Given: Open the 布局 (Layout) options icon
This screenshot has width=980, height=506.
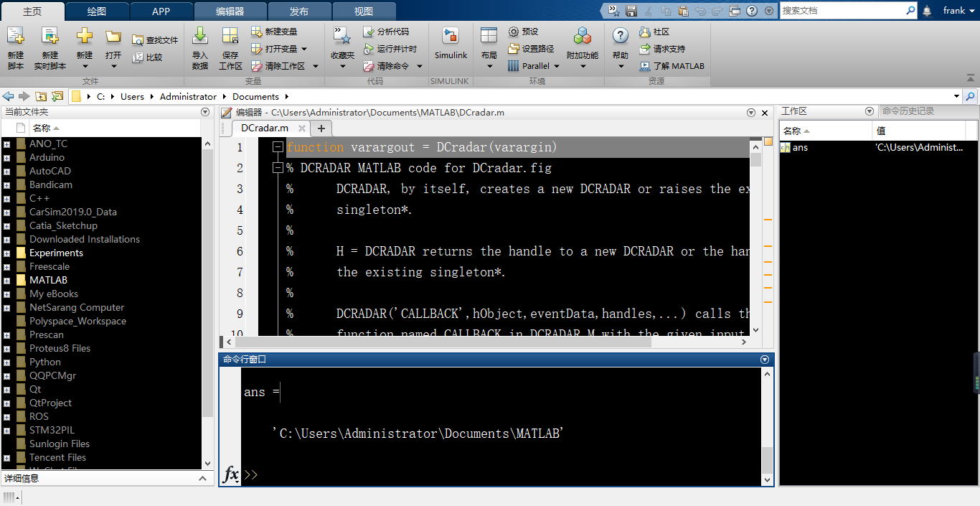Looking at the screenshot, I should tap(489, 44).
